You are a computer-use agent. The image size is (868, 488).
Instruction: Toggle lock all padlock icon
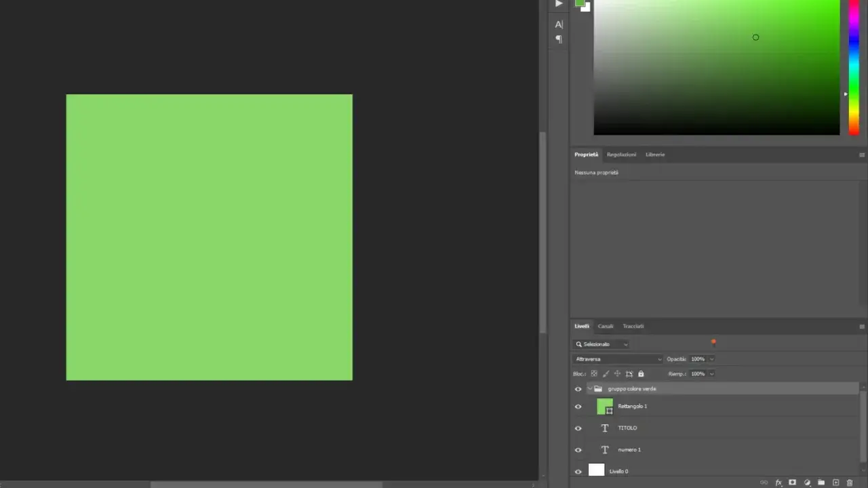click(x=641, y=373)
